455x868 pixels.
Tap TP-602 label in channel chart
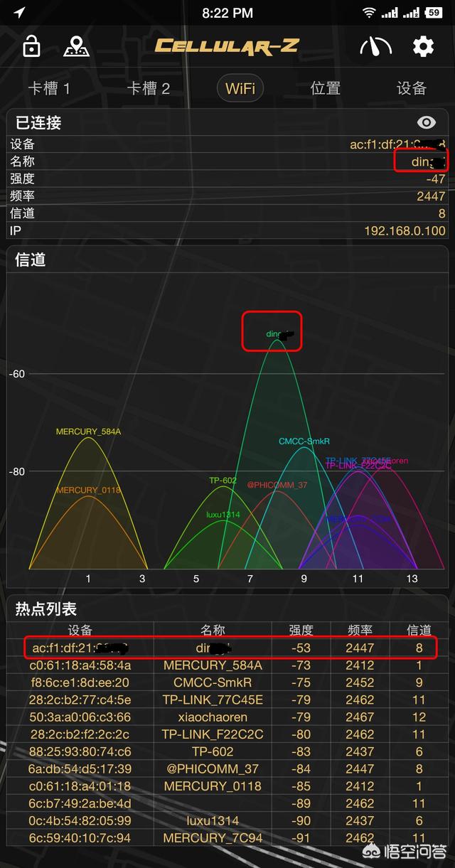223,481
